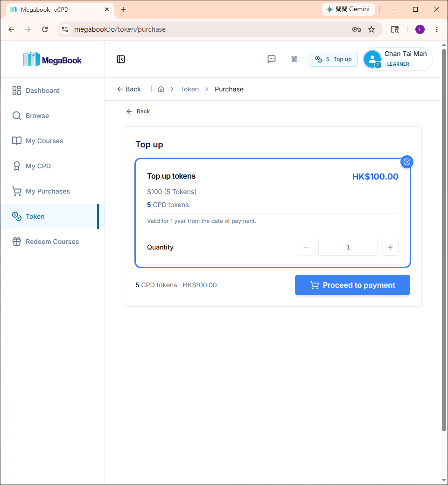Click the 5 CPD tokens summary text
The height and width of the screenshot is (485, 448).
coord(176,285)
